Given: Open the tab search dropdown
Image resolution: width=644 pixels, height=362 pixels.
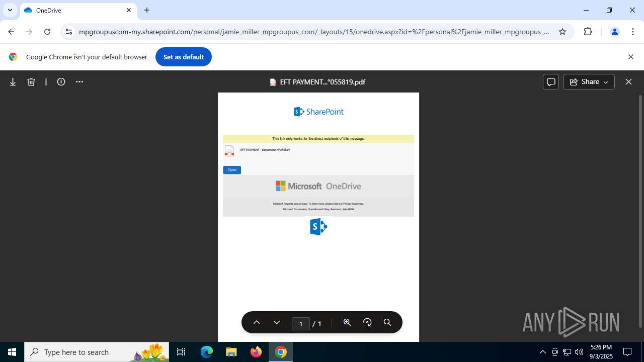Looking at the screenshot, I should tap(10, 10).
